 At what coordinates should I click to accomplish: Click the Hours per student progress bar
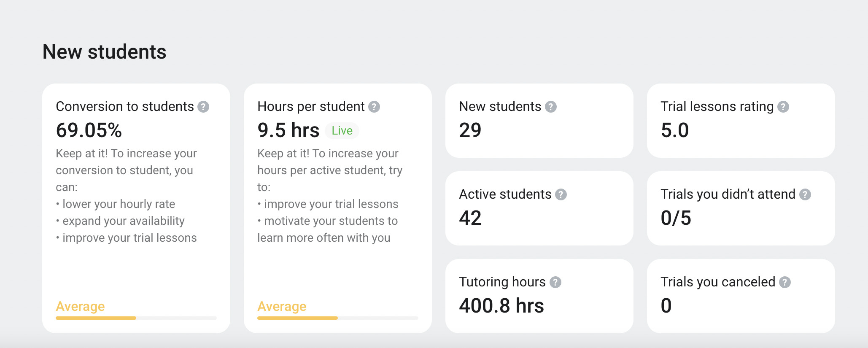click(x=338, y=318)
